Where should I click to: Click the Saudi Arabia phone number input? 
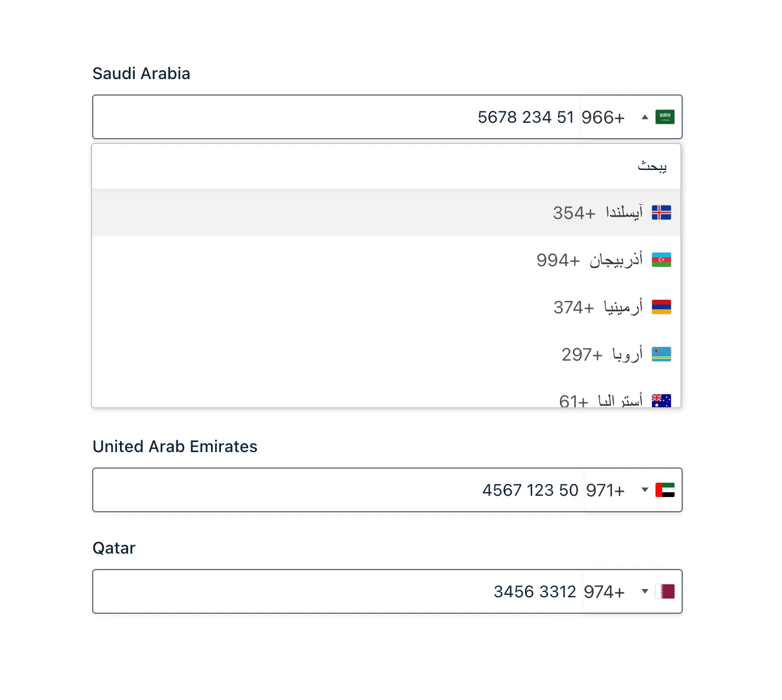337,117
